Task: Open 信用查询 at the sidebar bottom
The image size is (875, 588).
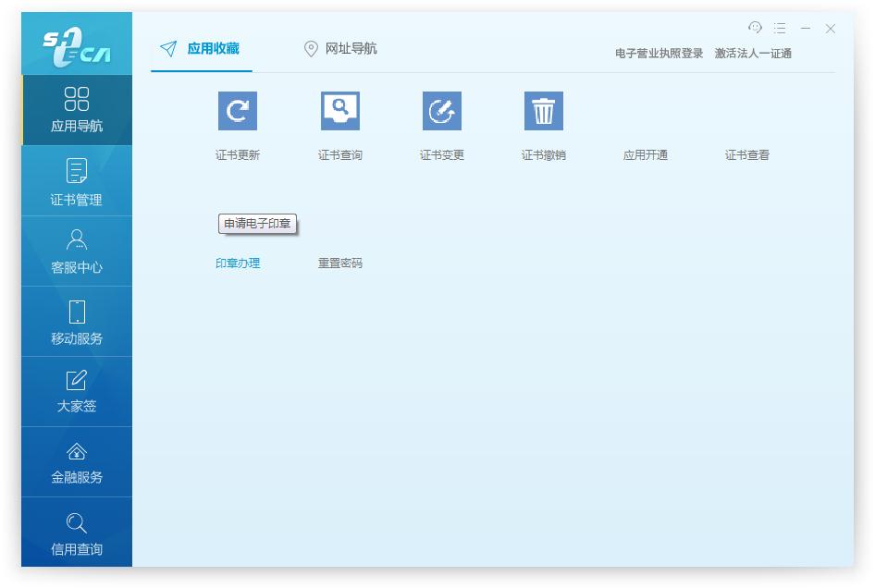Action: pos(76,532)
